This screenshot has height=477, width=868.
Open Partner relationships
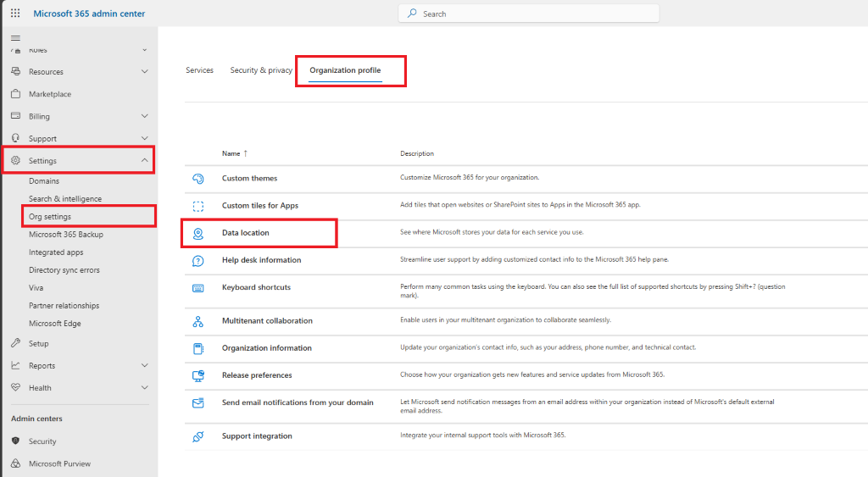pos(64,306)
